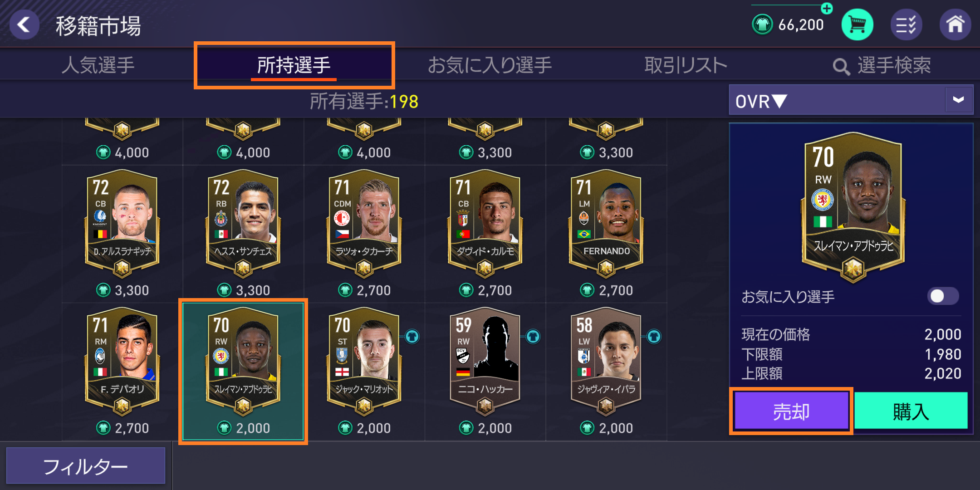Go to home via house icon
This screenshot has height=490, width=980.
tap(955, 24)
